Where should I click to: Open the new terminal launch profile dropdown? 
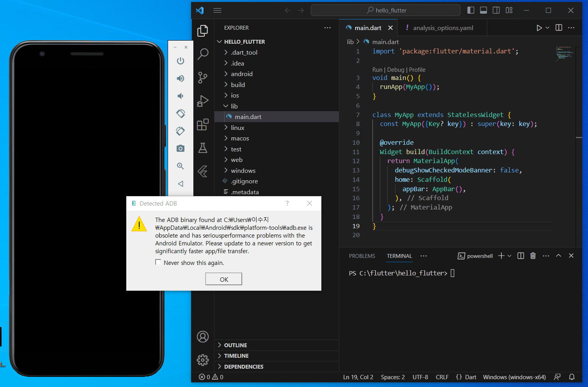coord(510,256)
